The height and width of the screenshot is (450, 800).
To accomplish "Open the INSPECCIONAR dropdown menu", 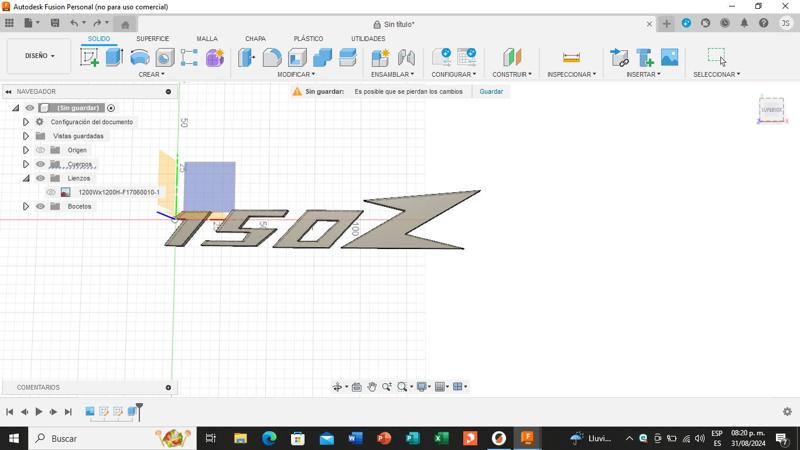I will point(571,74).
